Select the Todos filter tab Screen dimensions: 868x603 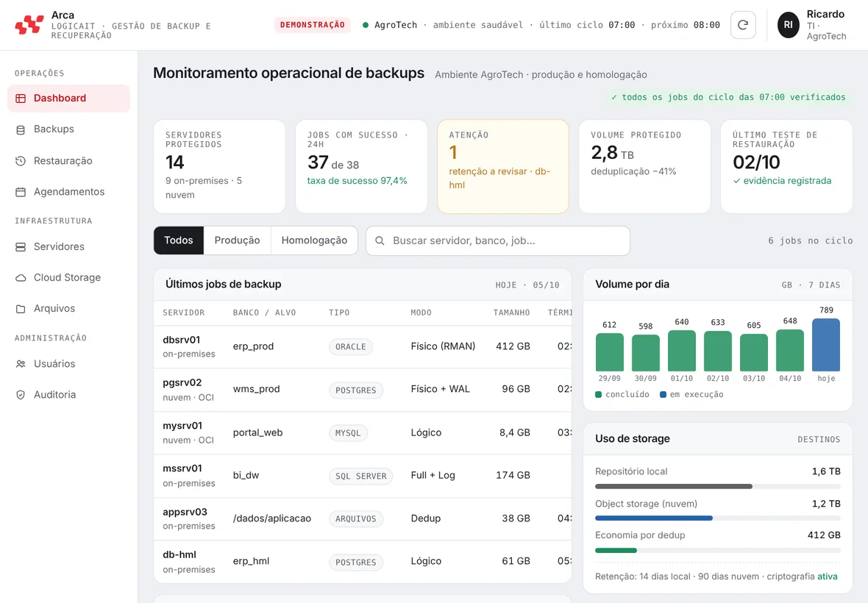pos(178,240)
